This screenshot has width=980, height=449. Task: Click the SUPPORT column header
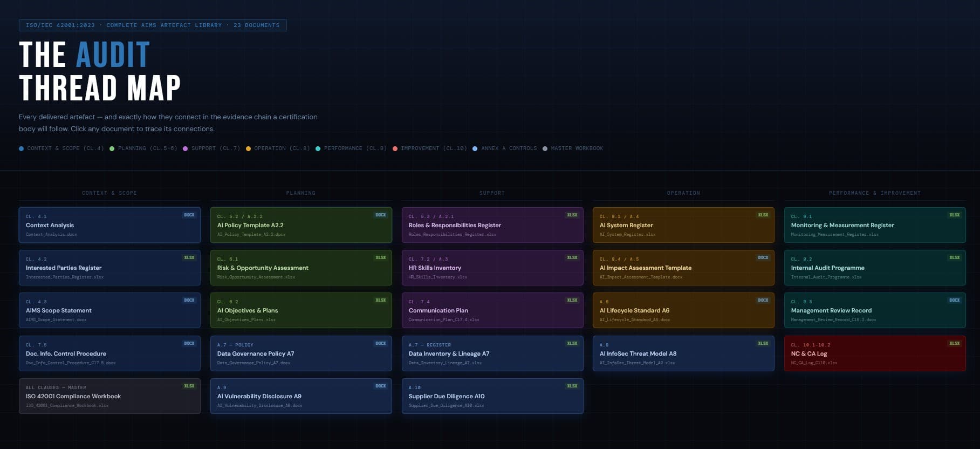492,193
